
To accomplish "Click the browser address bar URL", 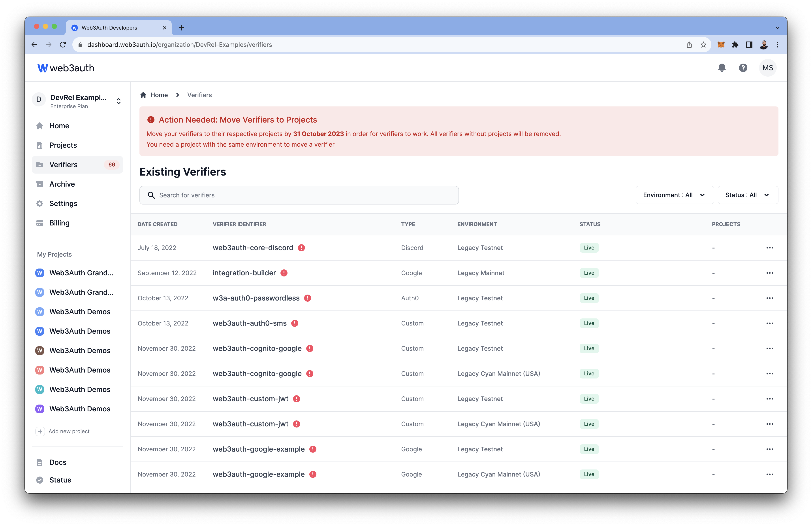I will click(x=179, y=45).
